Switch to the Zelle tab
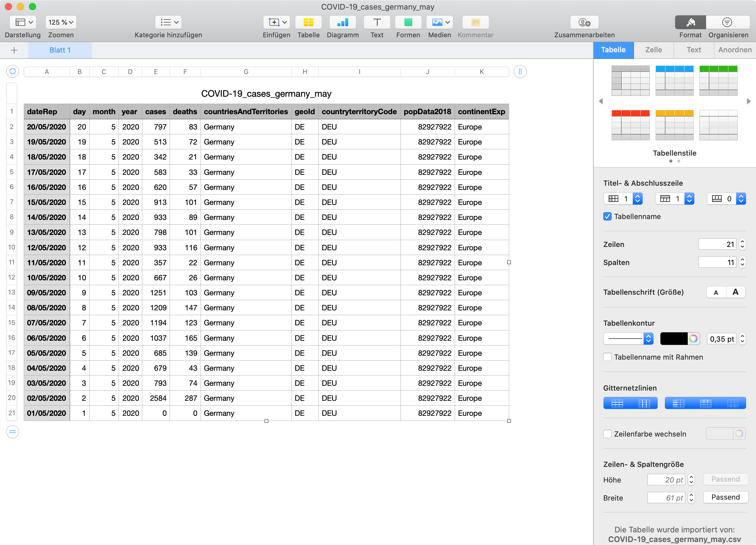 click(653, 50)
